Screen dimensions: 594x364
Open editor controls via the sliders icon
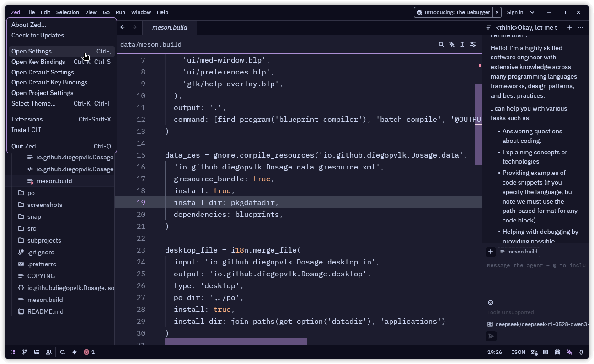click(473, 44)
